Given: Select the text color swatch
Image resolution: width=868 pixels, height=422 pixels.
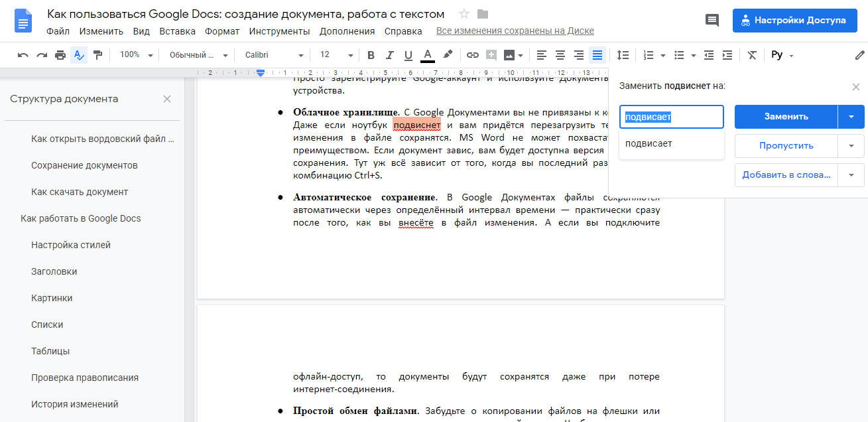Looking at the screenshot, I should pyautogui.click(x=427, y=55).
